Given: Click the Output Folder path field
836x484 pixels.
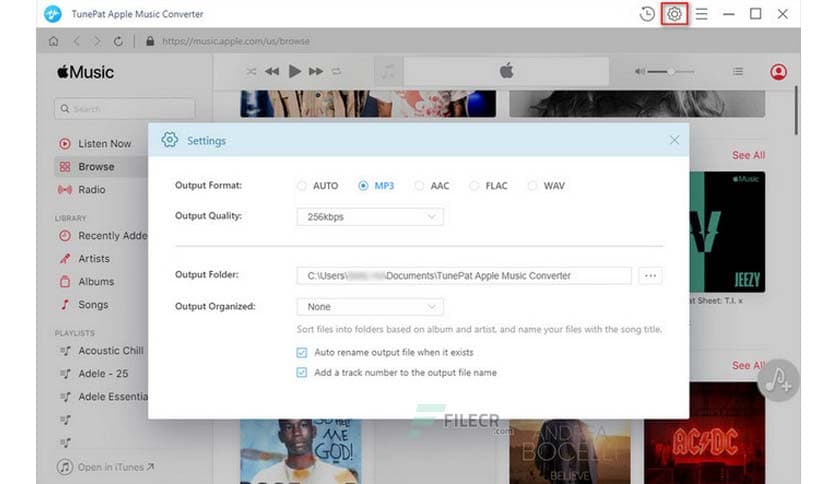Looking at the screenshot, I should tap(464, 276).
